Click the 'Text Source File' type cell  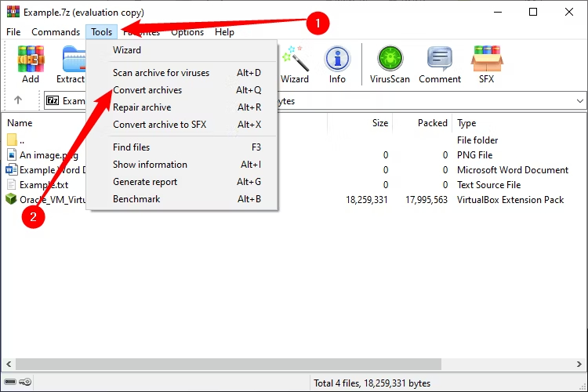(488, 185)
